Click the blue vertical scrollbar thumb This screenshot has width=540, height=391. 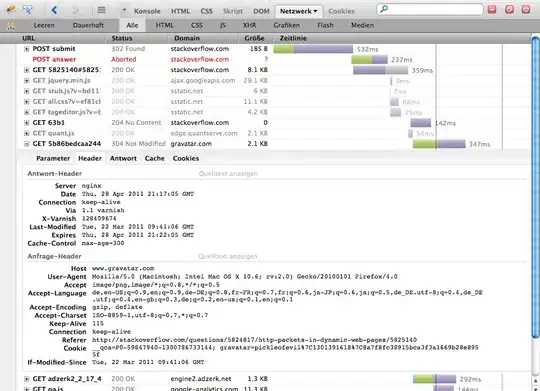tap(535, 187)
